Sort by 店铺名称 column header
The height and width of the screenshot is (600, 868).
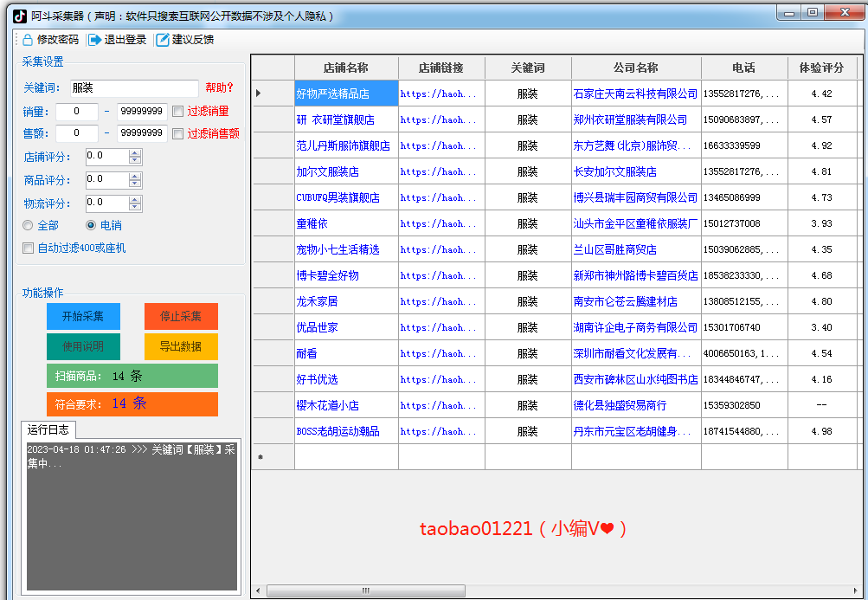click(x=346, y=68)
